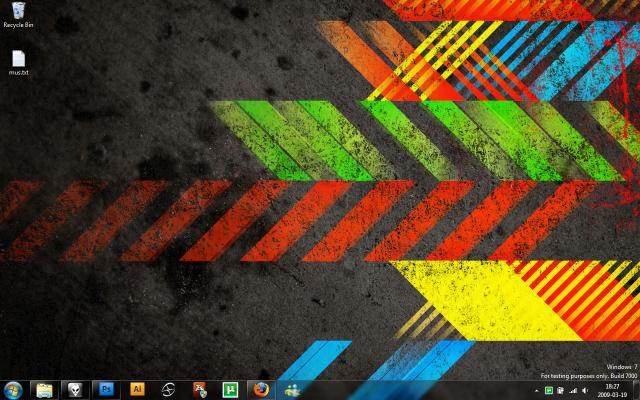Switch to Firefox in the taskbar
Image resolution: width=640 pixels, height=400 pixels.
pyautogui.click(x=261, y=390)
